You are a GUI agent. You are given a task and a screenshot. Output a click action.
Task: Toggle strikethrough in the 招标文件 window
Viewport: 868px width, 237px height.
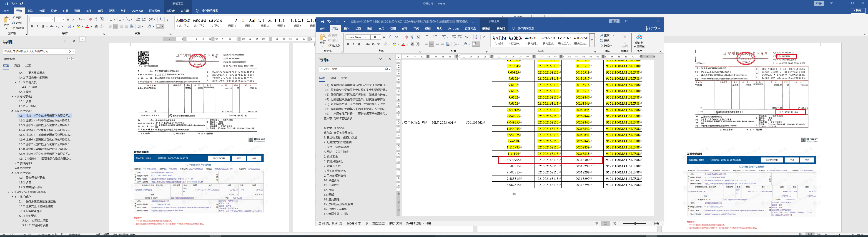368,44
